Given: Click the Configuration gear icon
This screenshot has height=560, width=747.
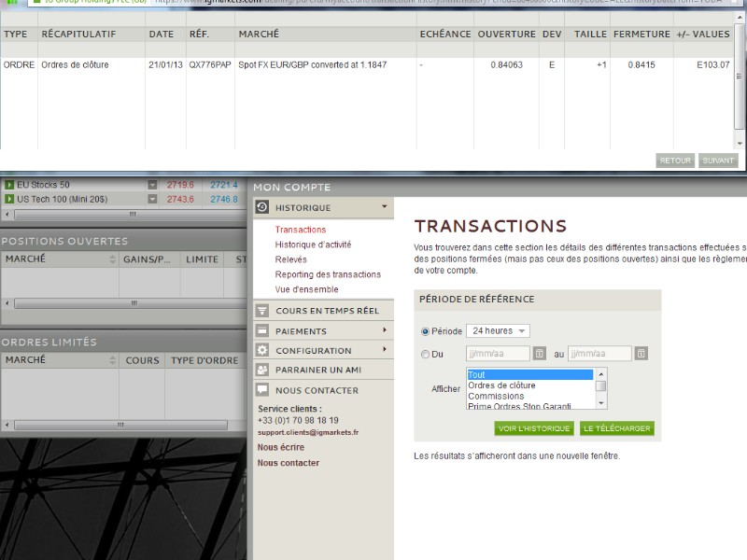Looking at the screenshot, I should pos(262,350).
